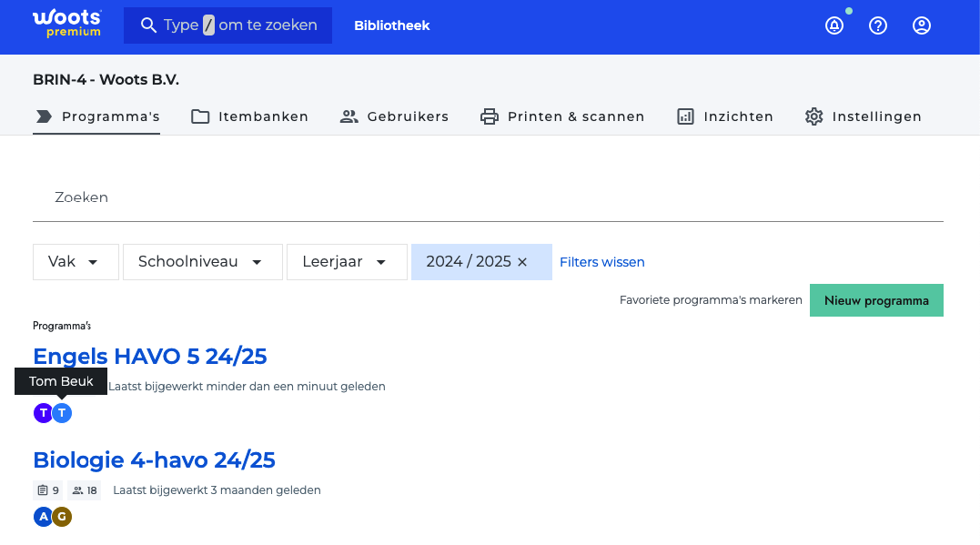Open the help question mark icon
Viewport: 980px width, 545px height.
pyautogui.click(x=878, y=25)
